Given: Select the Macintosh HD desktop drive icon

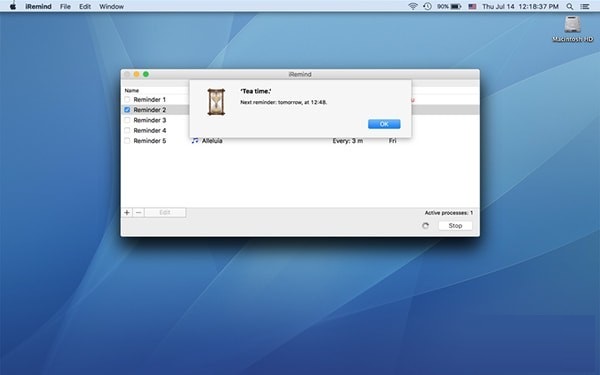Looking at the screenshot, I should click(572, 24).
